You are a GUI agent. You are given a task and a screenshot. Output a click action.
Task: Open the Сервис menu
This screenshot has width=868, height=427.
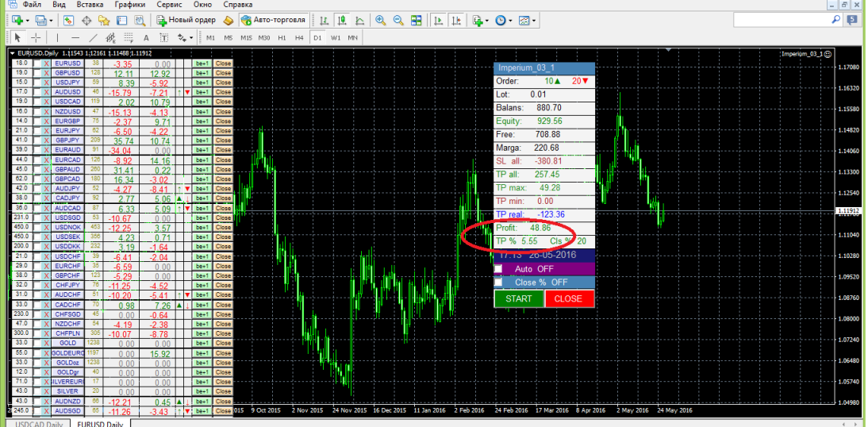coord(170,5)
